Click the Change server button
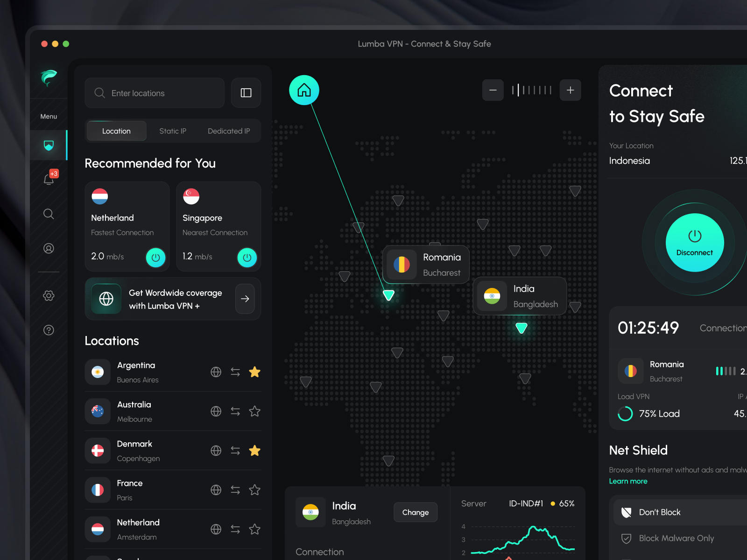This screenshot has width=747, height=560. 416,512
